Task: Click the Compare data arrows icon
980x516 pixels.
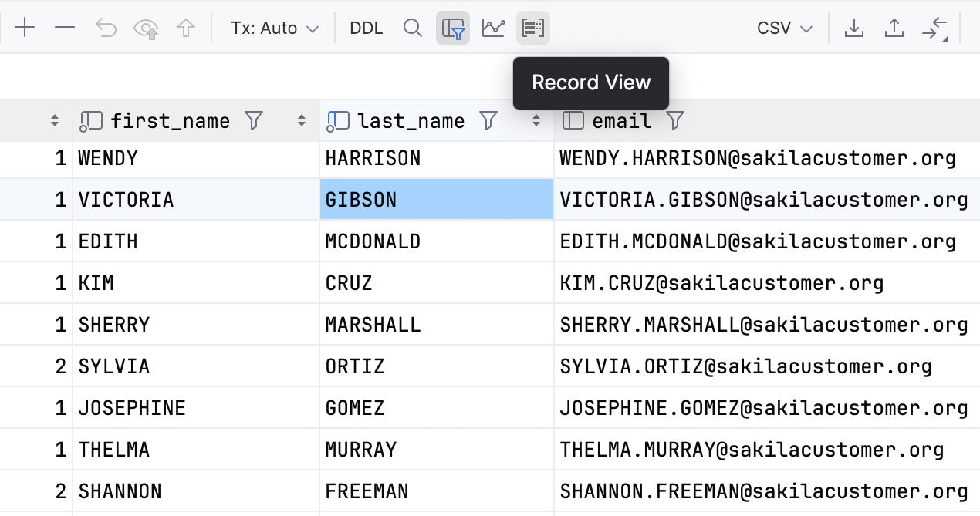Action: 935,29
